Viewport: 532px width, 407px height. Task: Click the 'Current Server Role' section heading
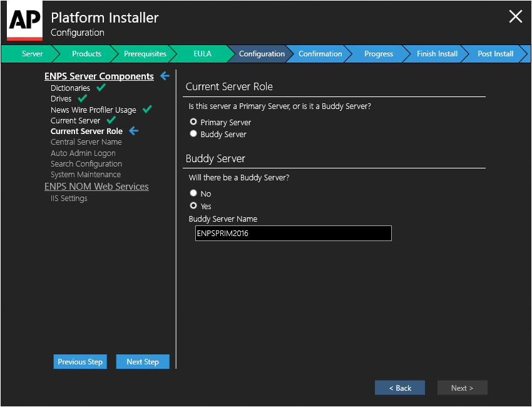click(x=229, y=86)
